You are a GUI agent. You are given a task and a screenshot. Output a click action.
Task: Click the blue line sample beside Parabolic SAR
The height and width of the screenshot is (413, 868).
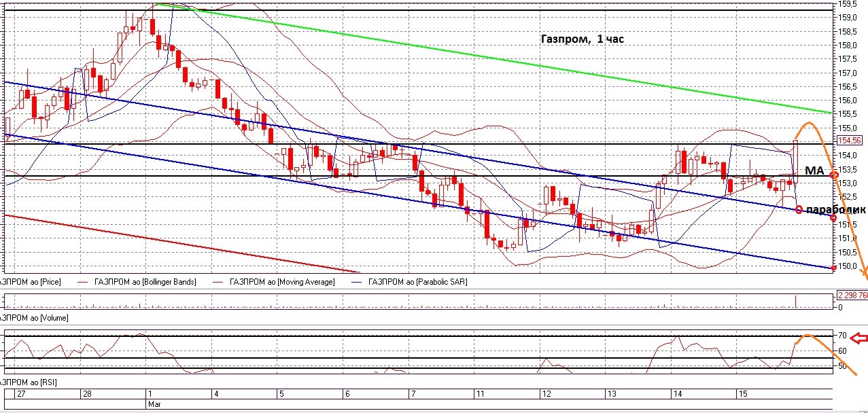coord(355,281)
